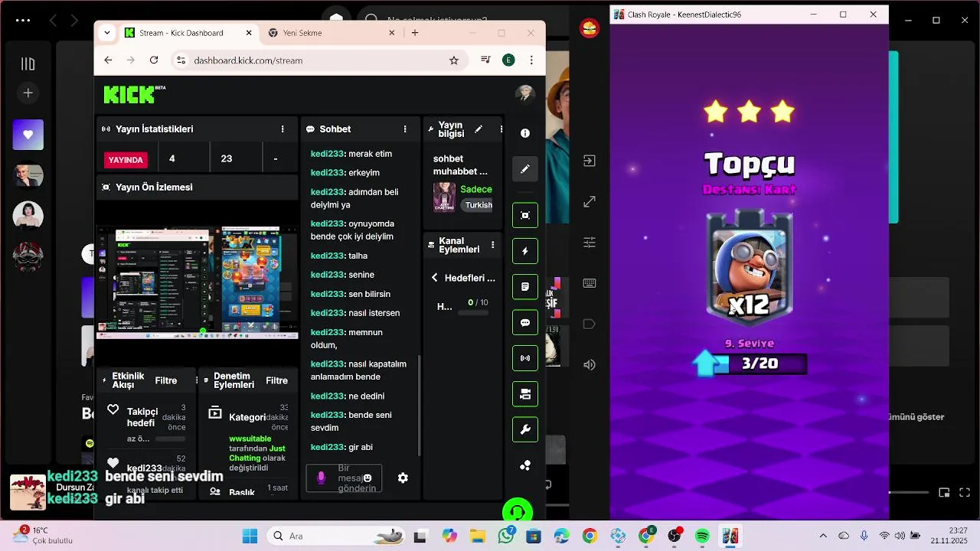Go back using the Hedefleri chevron
The width and height of the screenshot is (980, 551).
[435, 278]
